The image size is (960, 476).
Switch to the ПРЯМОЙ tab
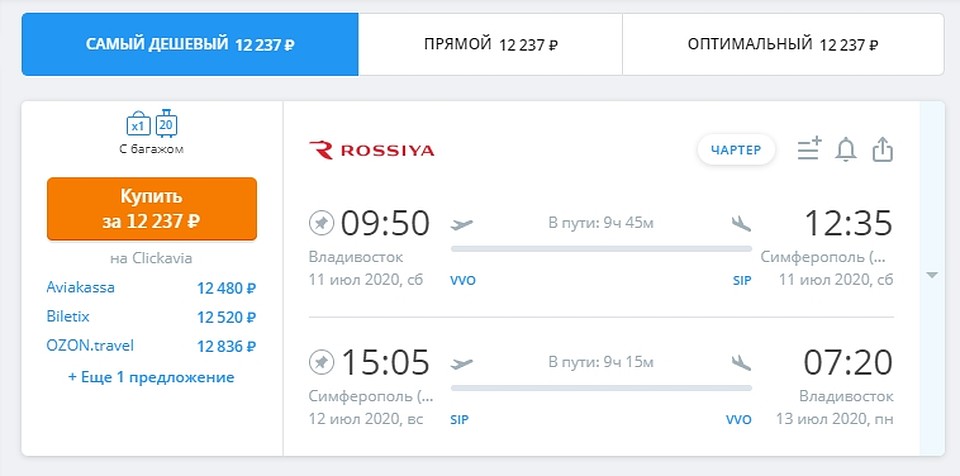tap(490, 45)
